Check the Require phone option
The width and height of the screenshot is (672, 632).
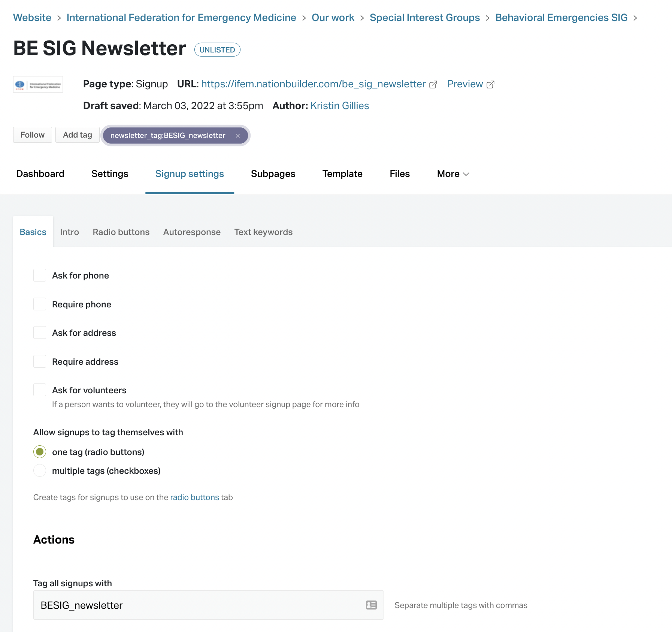pos(40,304)
